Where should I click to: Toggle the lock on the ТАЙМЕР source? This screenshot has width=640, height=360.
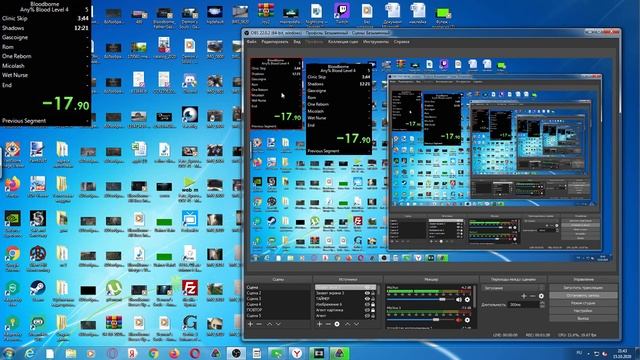tap(373, 299)
